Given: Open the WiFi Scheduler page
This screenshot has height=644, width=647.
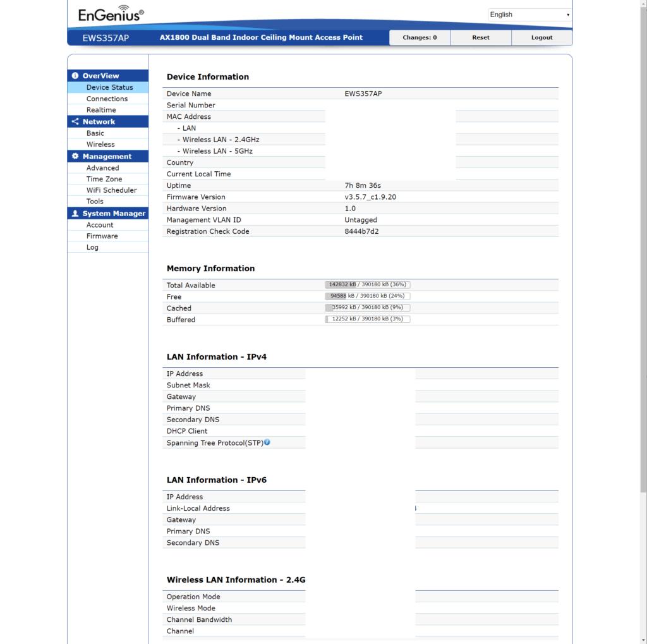Looking at the screenshot, I should point(111,190).
